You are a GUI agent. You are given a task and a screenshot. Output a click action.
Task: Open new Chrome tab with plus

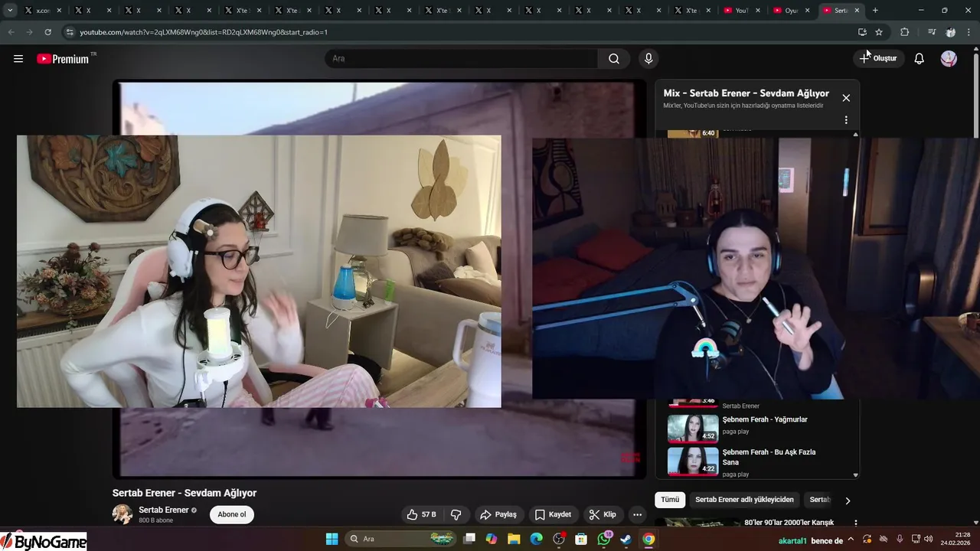point(875,11)
